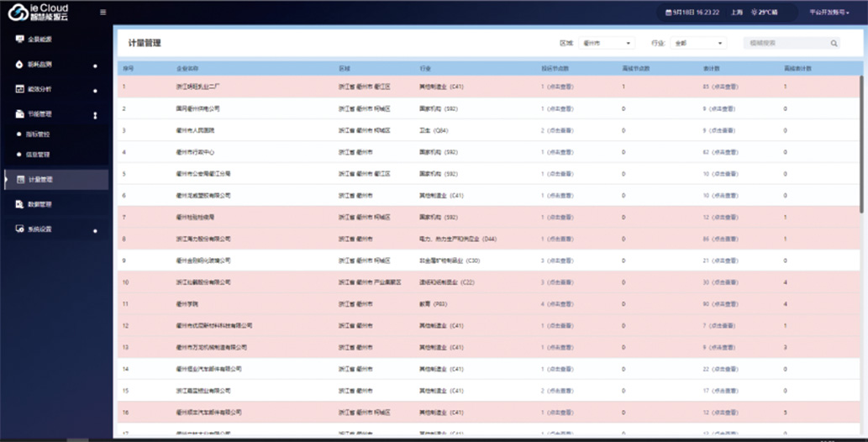Click the monitor icon for 全景能源

[20, 39]
